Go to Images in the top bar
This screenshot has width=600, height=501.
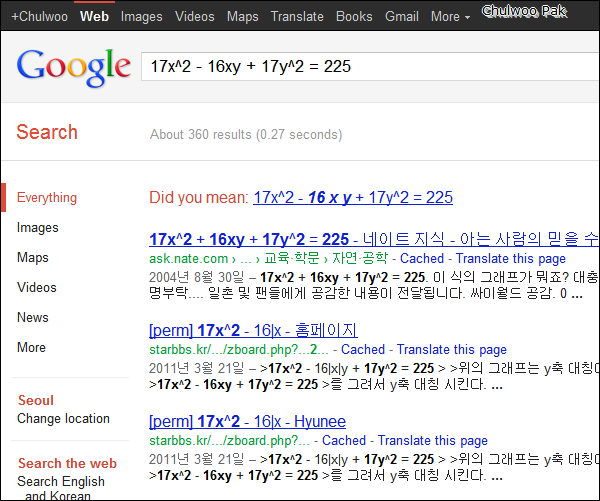(142, 16)
